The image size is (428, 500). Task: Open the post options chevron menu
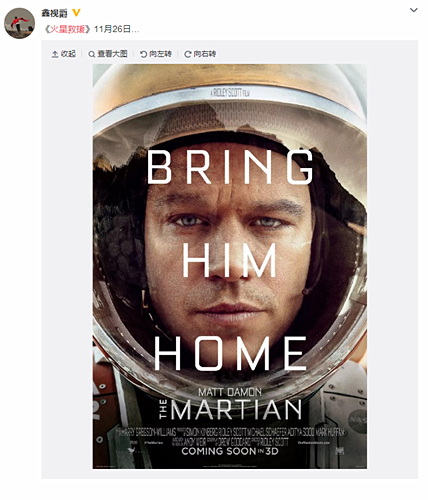click(414, 10)
